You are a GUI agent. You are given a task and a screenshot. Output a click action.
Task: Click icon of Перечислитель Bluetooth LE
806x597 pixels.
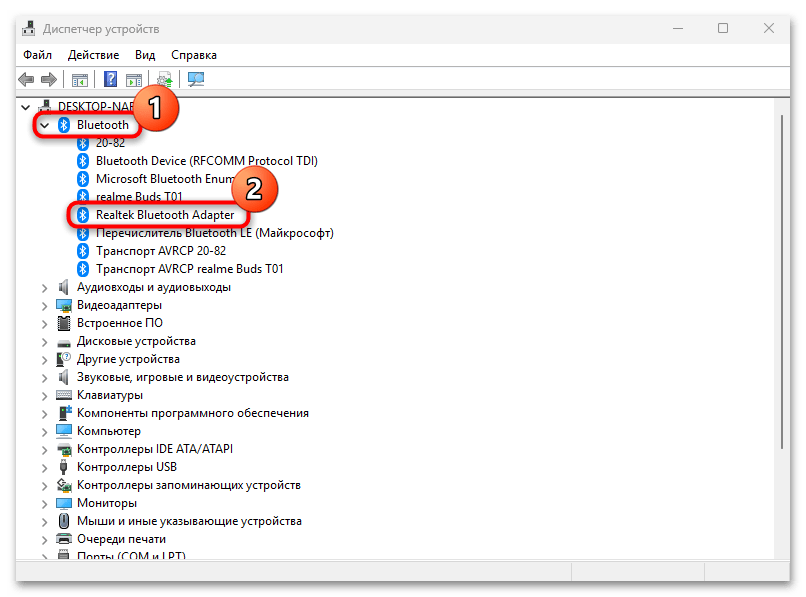[x=83, y=233]
